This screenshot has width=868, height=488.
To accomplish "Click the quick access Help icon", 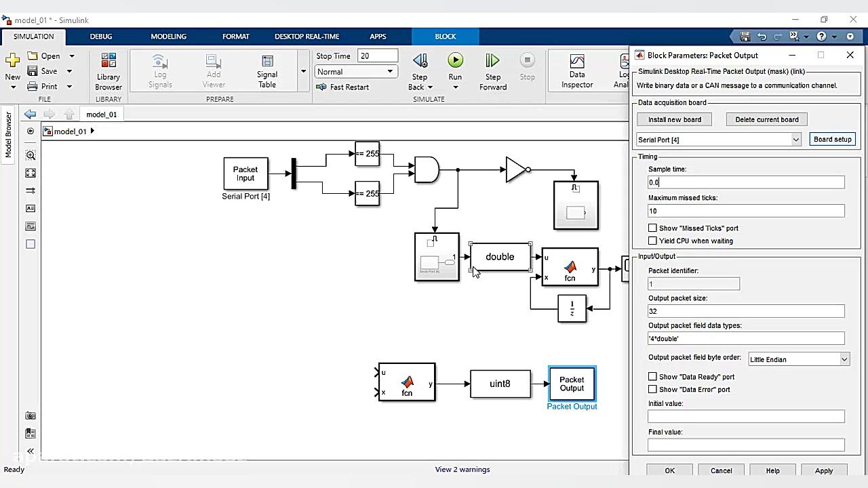I will 821,37.
